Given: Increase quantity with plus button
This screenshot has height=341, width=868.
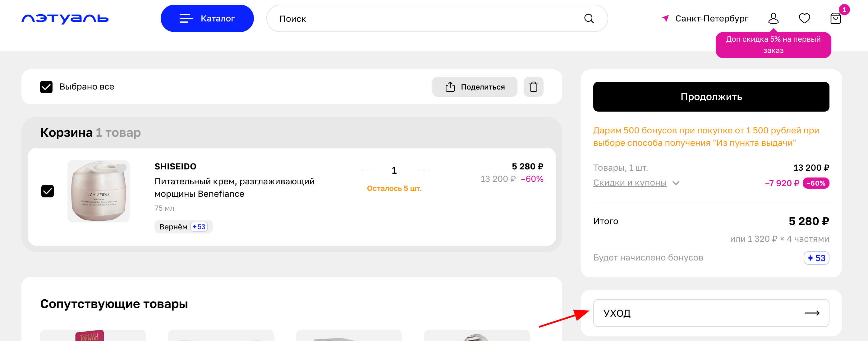Looking at the screenshot, I should 423,170.
